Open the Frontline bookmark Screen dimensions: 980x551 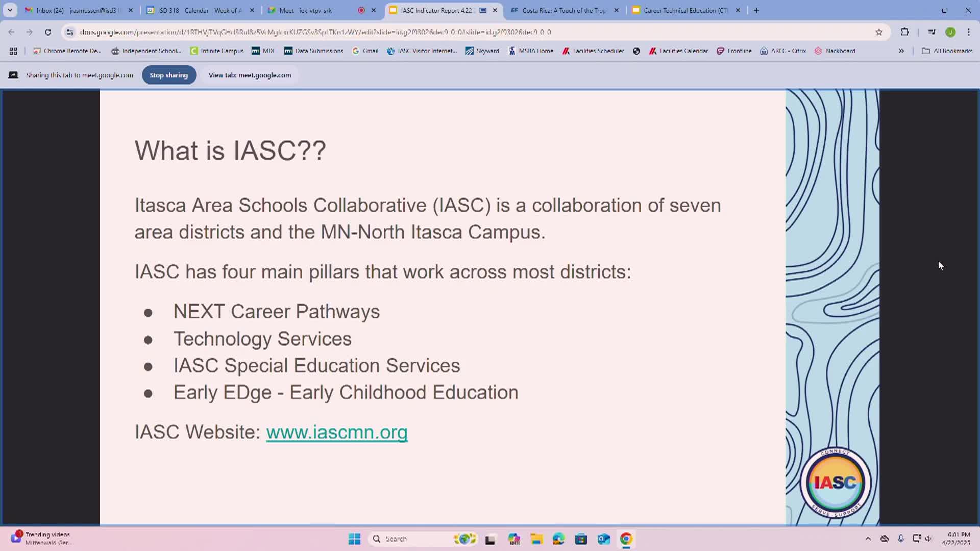(x=734, y=51)
